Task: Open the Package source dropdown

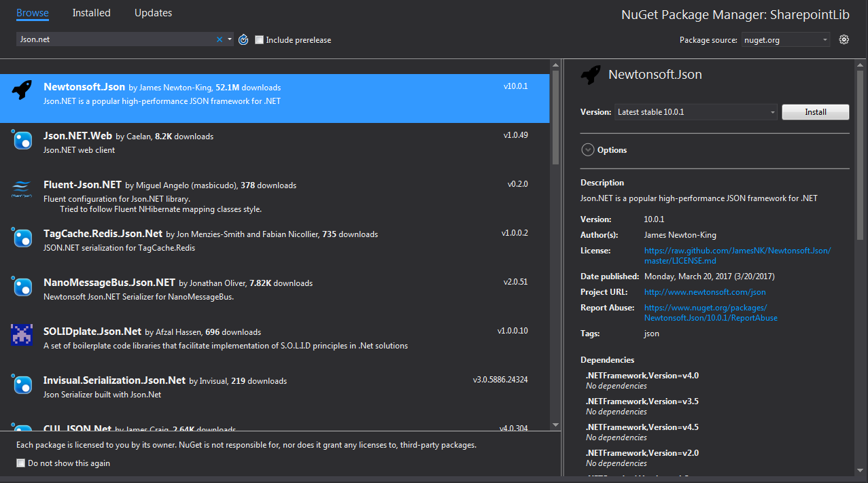Action: tap(786, 40)
